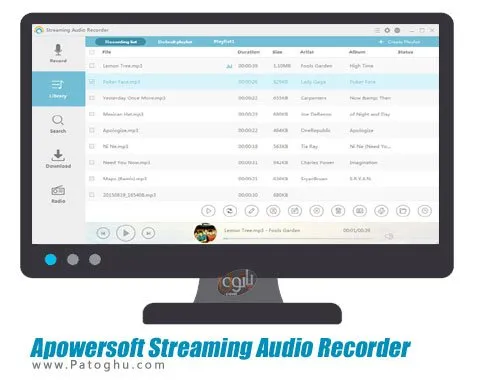
Task: Check the Mexican Hat.mp3 checkbox
Action: coord(92,114)
